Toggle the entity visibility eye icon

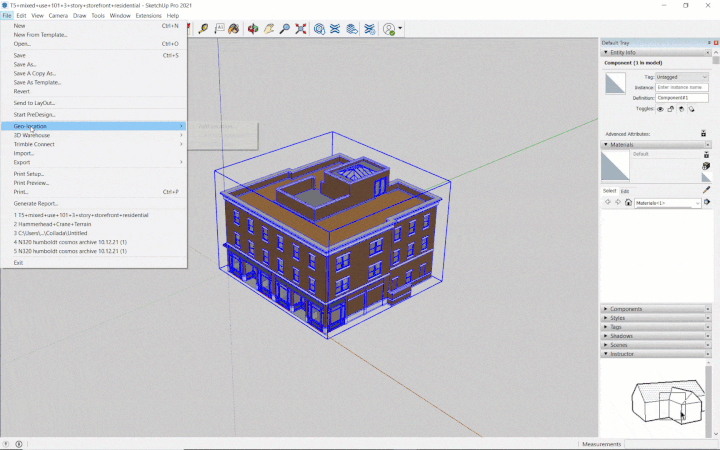click(x=660, y=109)
